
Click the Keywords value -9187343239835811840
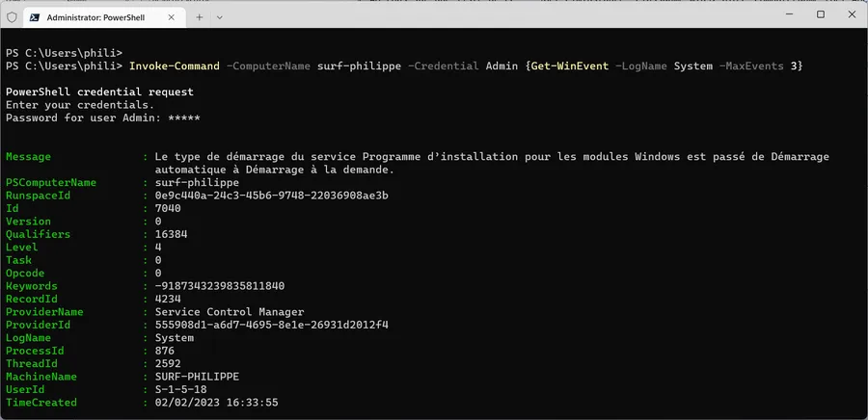tap(220, 286)
